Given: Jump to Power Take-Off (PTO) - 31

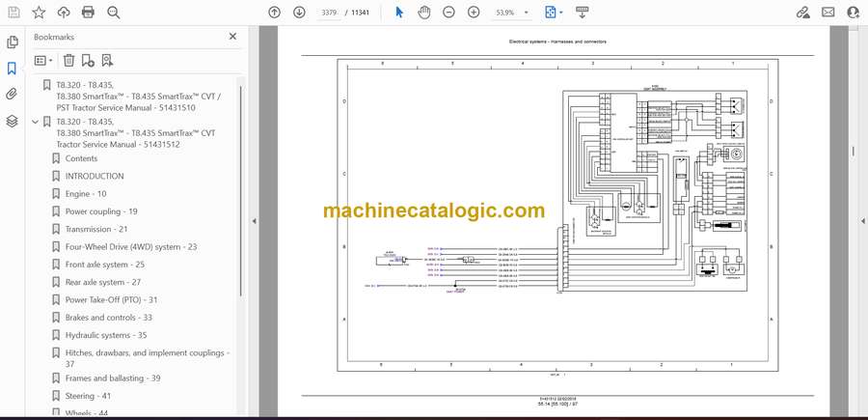Looking at the screenshot, I should (x=111, y=299).
